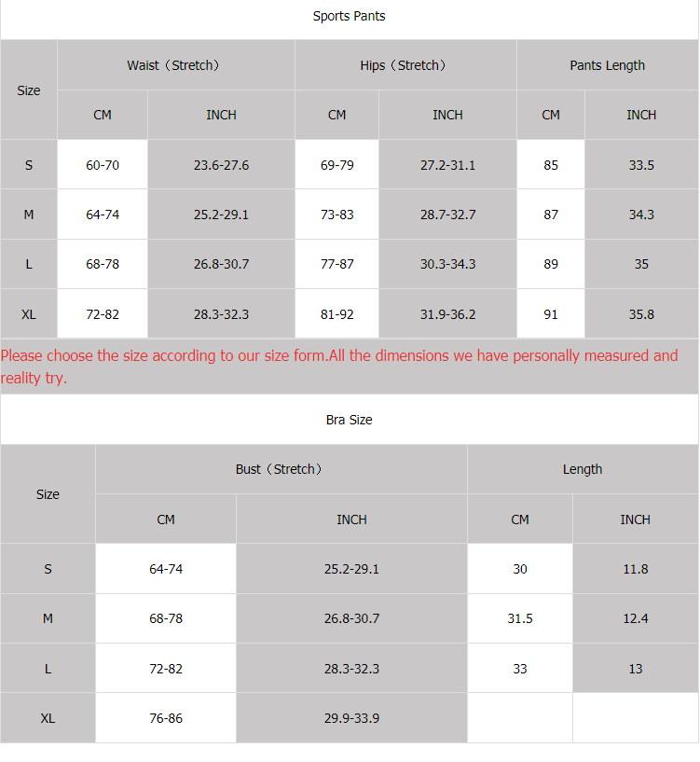Select the bra Length column header
Image resolution: width=700 pixels, height=762 pixels.
(583, 469)
